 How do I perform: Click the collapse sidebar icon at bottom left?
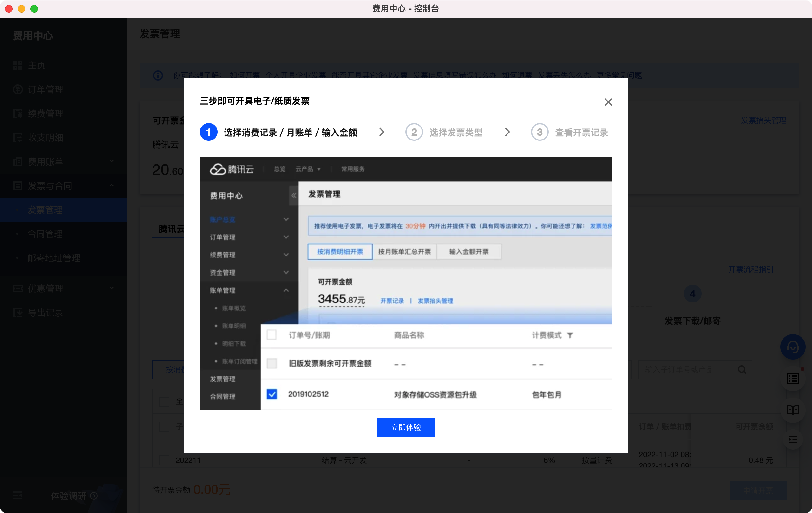click(x=17, y=495)
